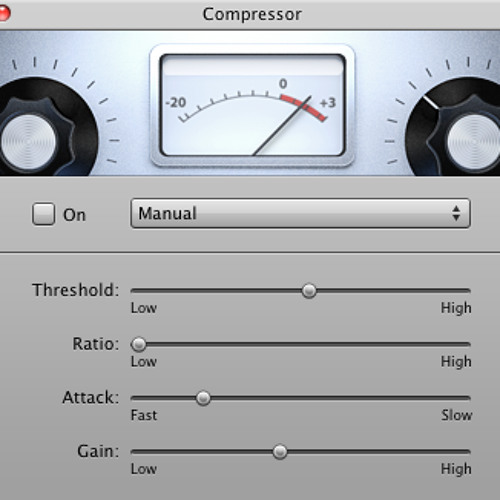Click the Slow label under the Attack slider
Image resolution: width=500 pixels, height=500 pixels.
(457, 415)
